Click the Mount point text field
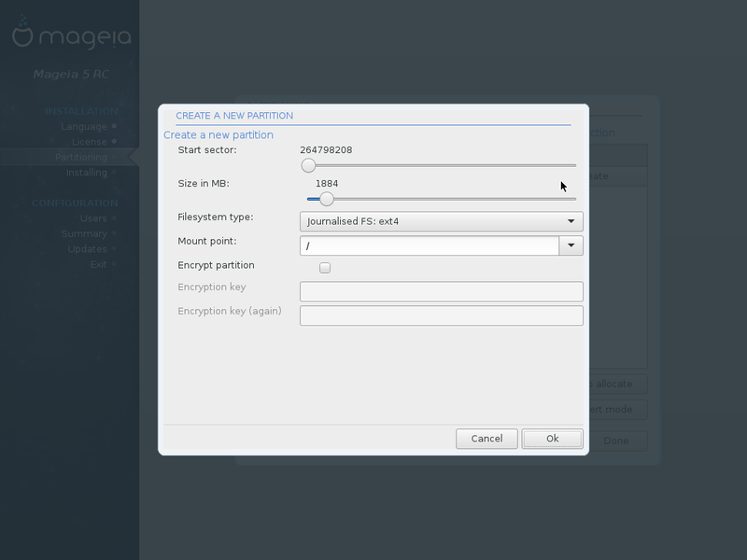This screenshot has width=747, height=560. [x=430, y=245]
